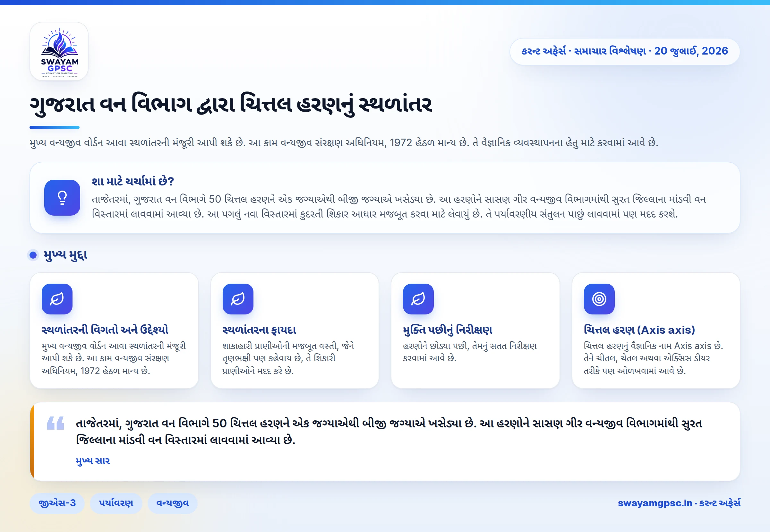The image size is (770, 532).
Task: Click card title મુક્તિ પછીનું નિરીક્ષણ
Action: (448, 330)
